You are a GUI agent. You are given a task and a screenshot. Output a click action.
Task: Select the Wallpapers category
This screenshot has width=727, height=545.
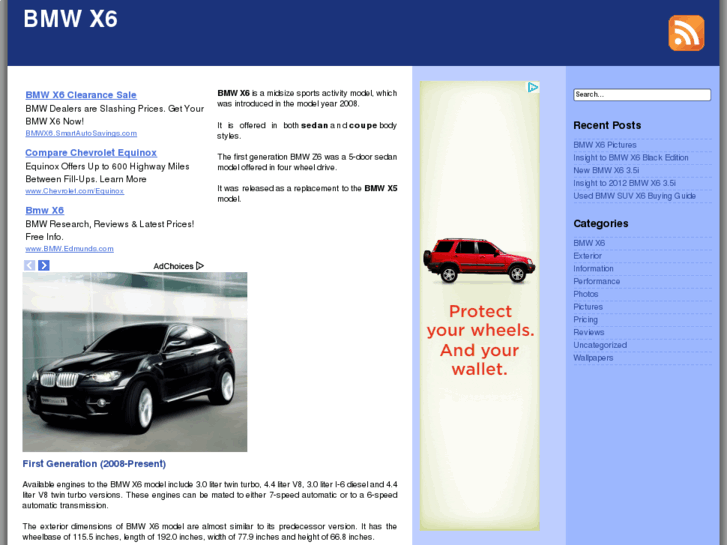[x=593, y=358]
